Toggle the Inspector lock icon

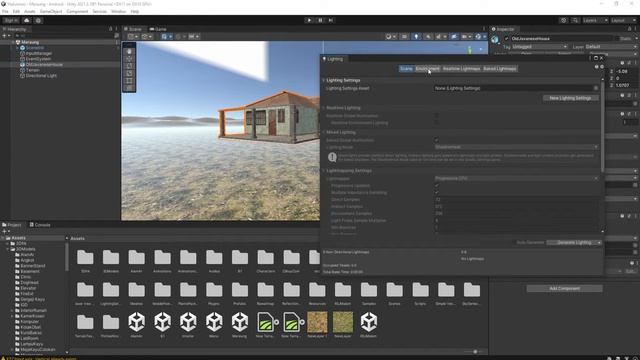click(629, 29)
